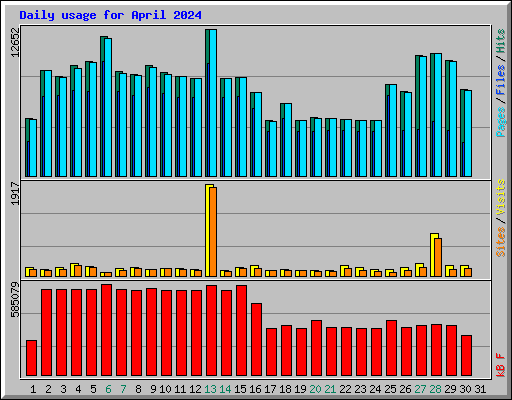Click the 'Sites' legend label
This screenshot has width=512, height=400.
point(501,242)
